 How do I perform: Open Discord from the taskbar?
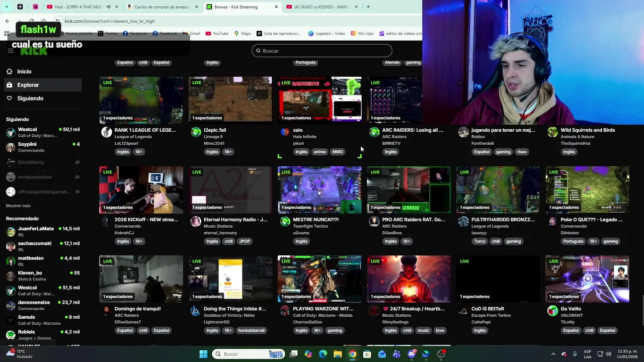[412, 354]
